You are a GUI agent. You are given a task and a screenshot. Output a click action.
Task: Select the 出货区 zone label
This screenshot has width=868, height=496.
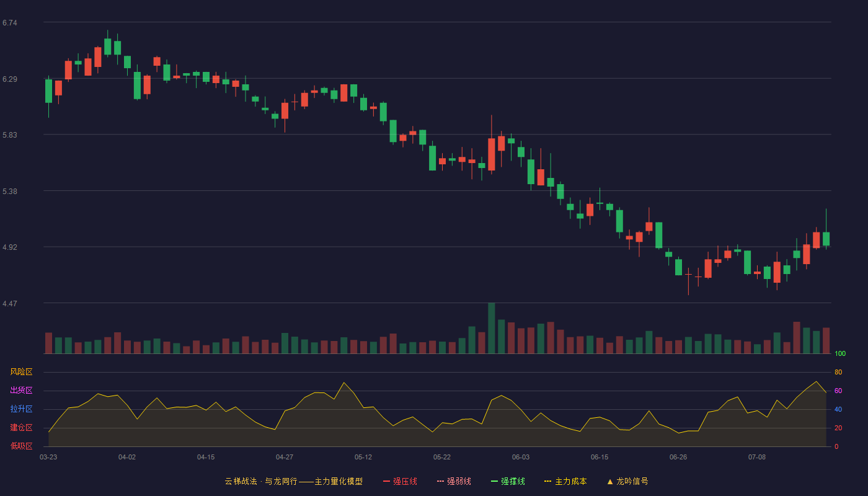[21, 391]
